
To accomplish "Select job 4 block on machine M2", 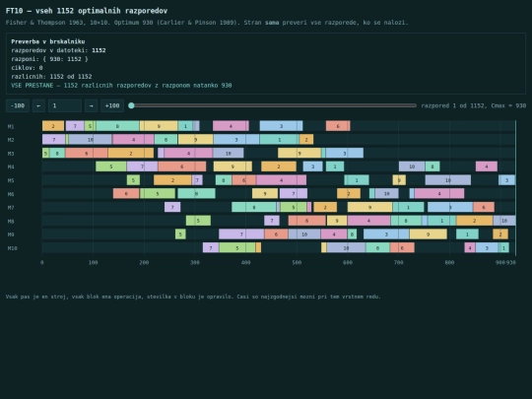I will pos(133,140).
